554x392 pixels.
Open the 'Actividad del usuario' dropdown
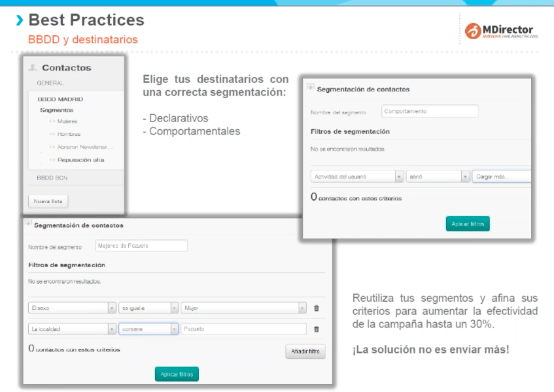click(357, 176)
